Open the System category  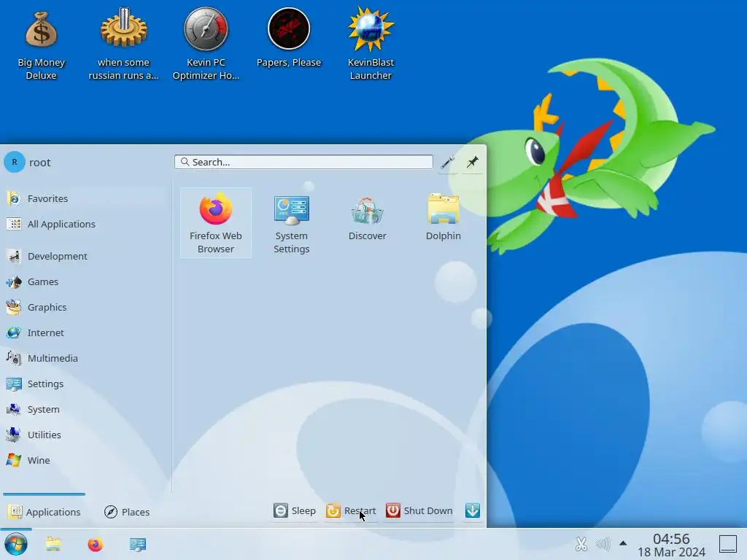point(84,410)
